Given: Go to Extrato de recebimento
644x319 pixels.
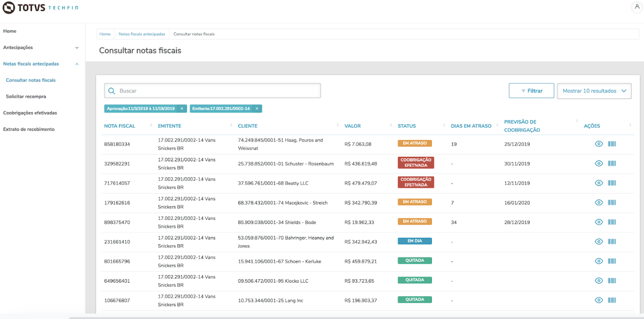Looking at the screenshot, I should (29, 129).
